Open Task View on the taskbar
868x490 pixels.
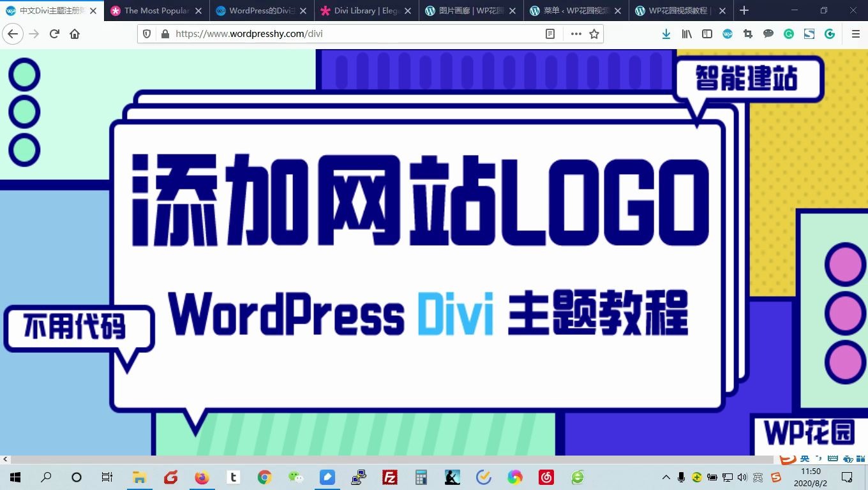point(107,477)
